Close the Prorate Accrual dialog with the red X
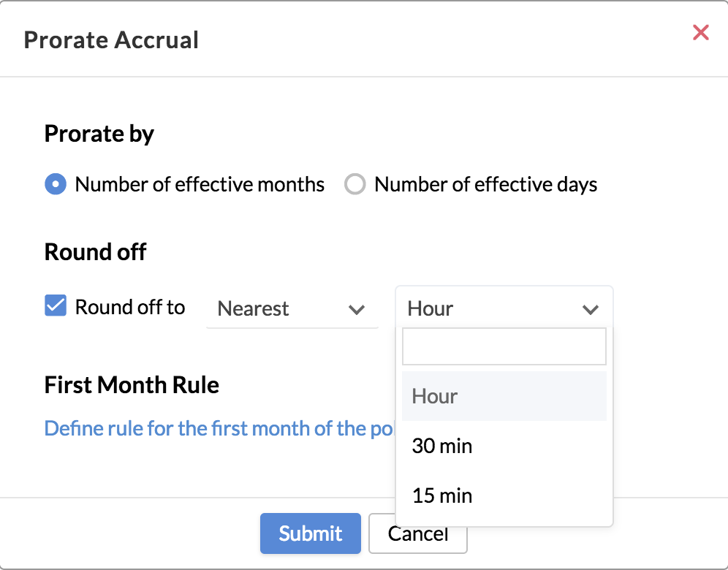The width and height of the screenshot is (728, 570). click(x=700, y=33)
